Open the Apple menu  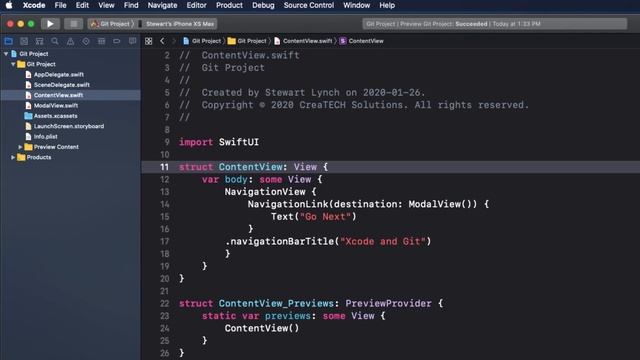point(9,5)
